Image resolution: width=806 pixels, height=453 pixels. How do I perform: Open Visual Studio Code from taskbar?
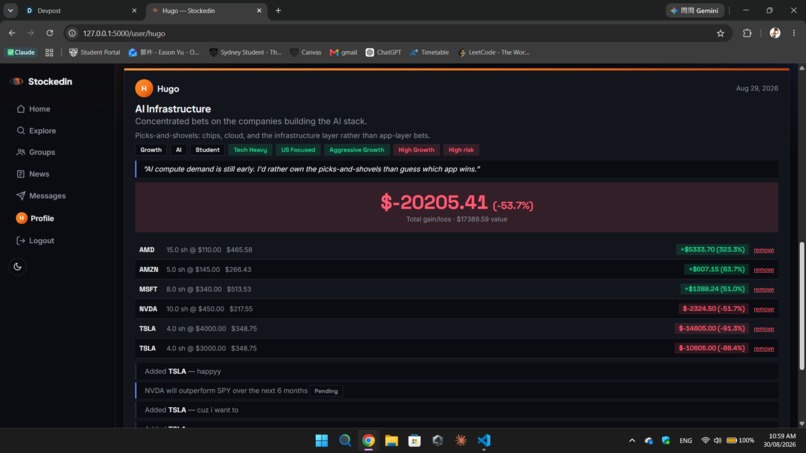tap(484, 441)
